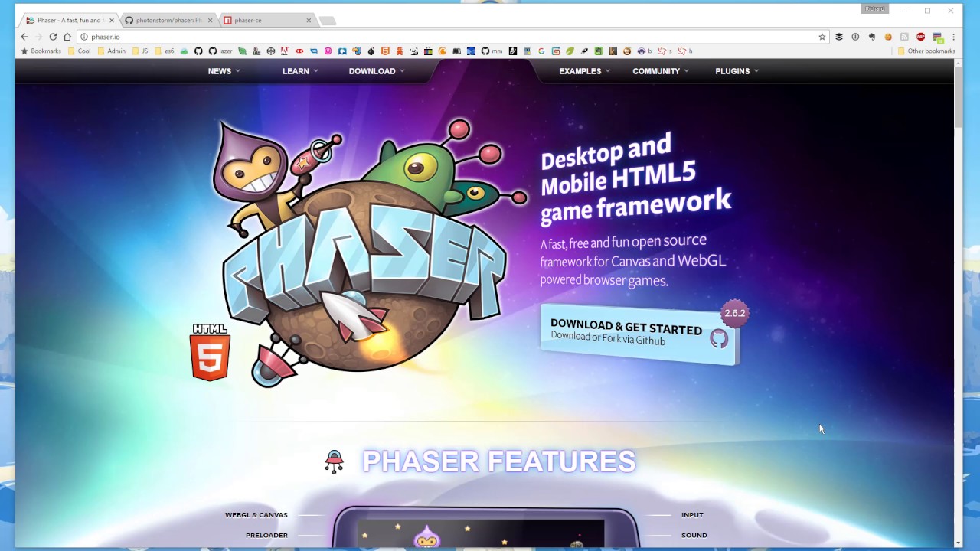The width and height of the screenshot is (980, 551).
Task: Open Other bookmarks folder
Action: [x=926, y=51]
